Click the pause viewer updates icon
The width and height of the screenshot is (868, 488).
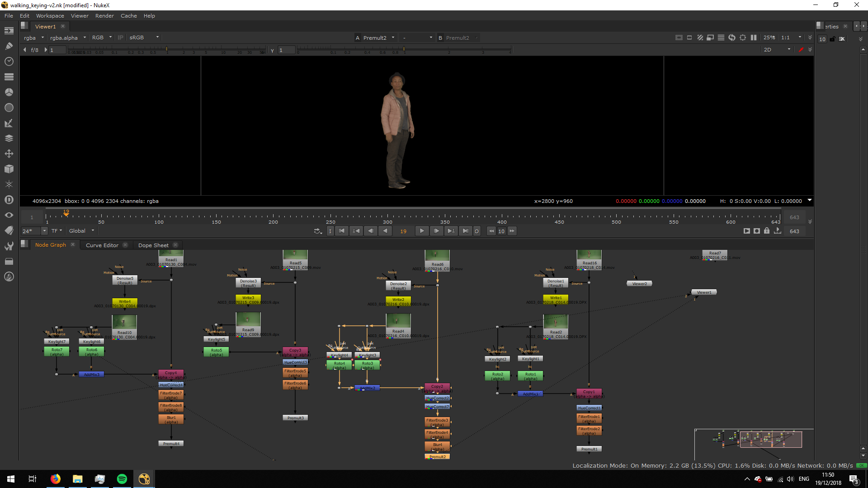[x=754, y=38]
